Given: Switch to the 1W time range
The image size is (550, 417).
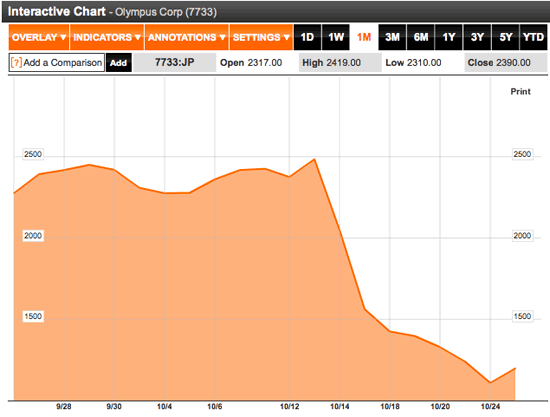Looking at the screenshot, I should (x=336, y=37).
